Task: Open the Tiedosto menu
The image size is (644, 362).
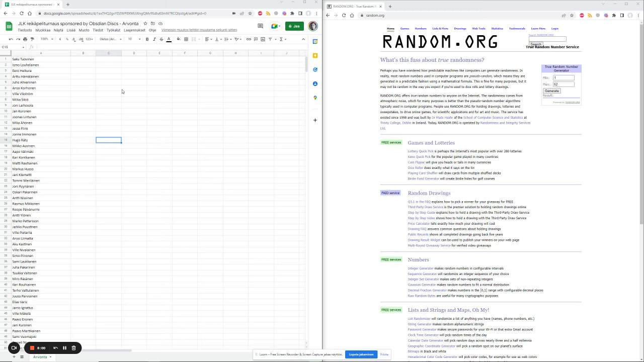Action: coord(25,30)
